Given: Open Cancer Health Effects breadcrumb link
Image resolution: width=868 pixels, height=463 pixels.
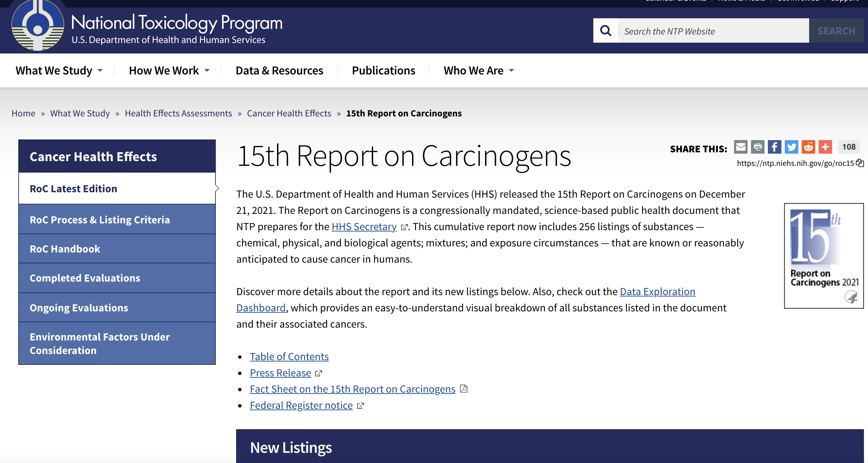Looking at the screenshot, I should [x=289, y=113].
